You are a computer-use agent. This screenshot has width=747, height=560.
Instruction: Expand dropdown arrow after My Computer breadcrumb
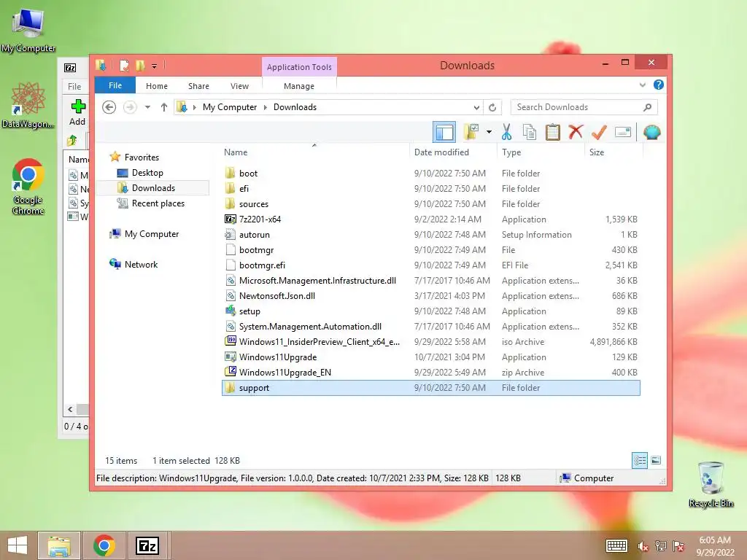(266, 107)
